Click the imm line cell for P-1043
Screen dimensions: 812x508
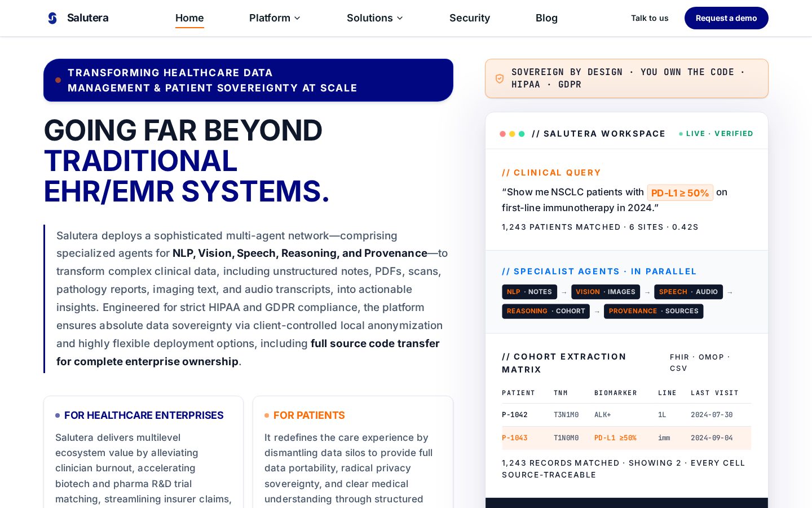click(x=664, y=438)
